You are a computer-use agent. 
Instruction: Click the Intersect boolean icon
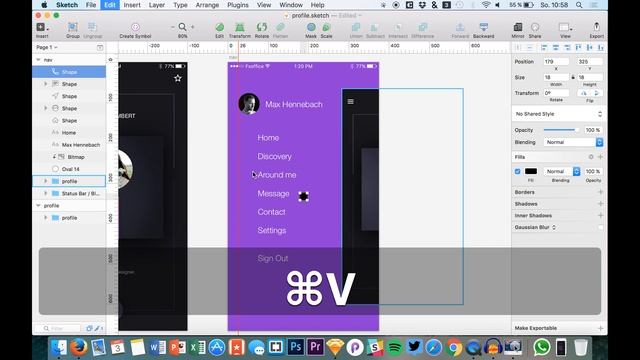pyautogui.click(x=398, y=27)
